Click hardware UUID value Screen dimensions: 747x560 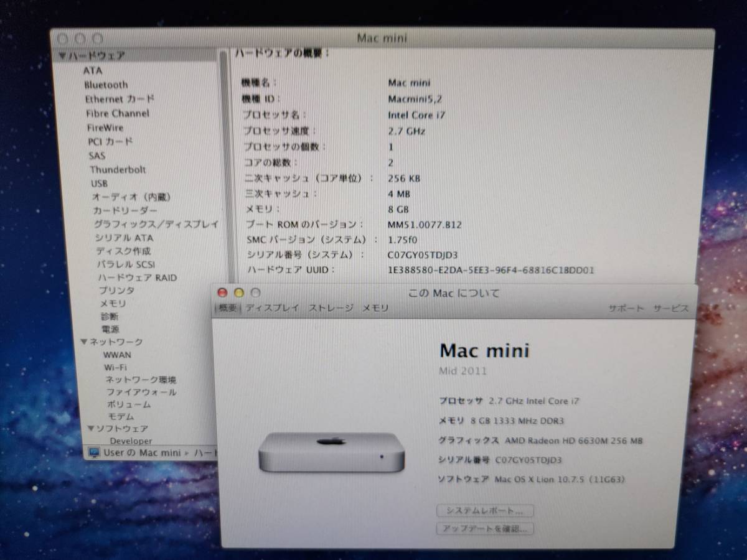click(x=491, y=270)
